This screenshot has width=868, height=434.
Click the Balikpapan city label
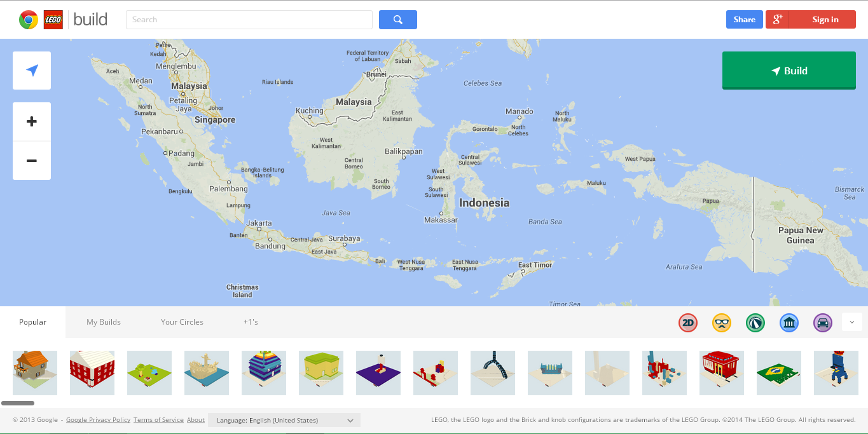404,151
